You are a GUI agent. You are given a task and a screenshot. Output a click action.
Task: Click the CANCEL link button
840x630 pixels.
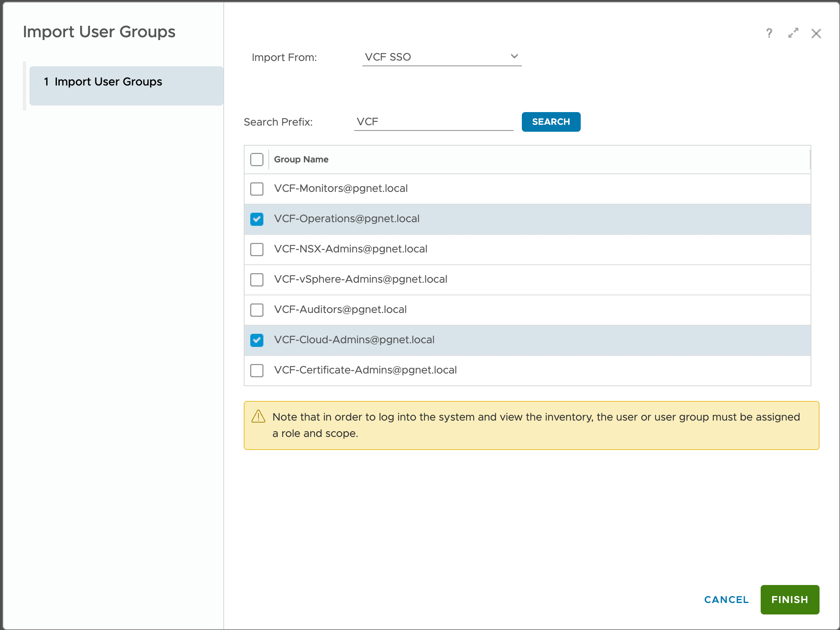[x=726, y=599]
